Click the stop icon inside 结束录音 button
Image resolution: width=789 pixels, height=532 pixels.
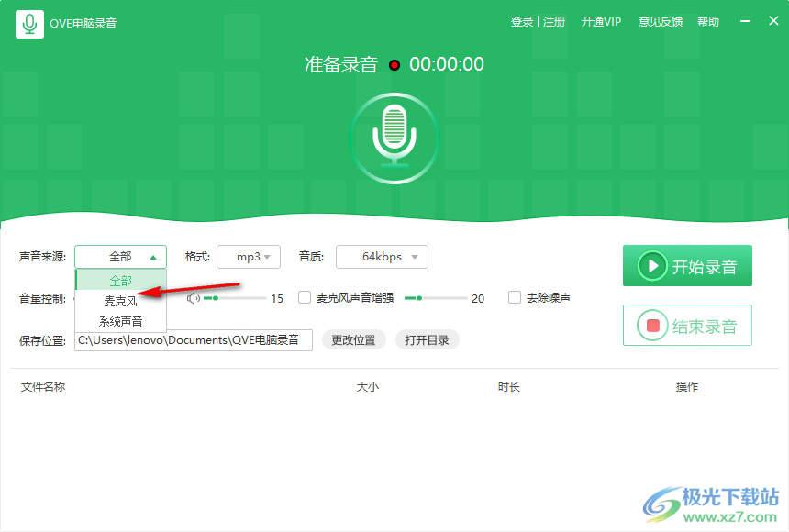(x=655, y=325)
